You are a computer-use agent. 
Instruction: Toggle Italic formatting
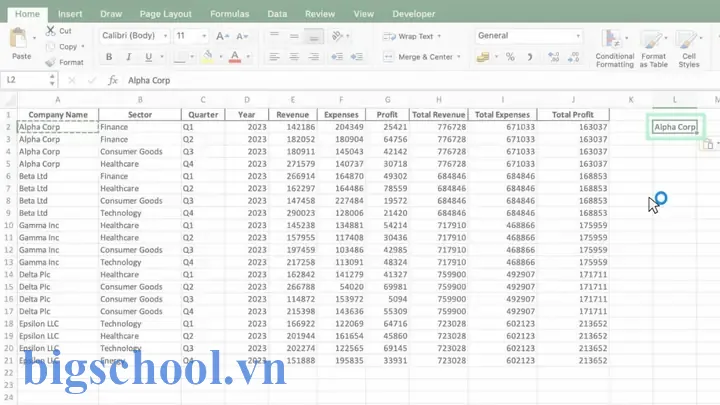(x=129, y=57)
